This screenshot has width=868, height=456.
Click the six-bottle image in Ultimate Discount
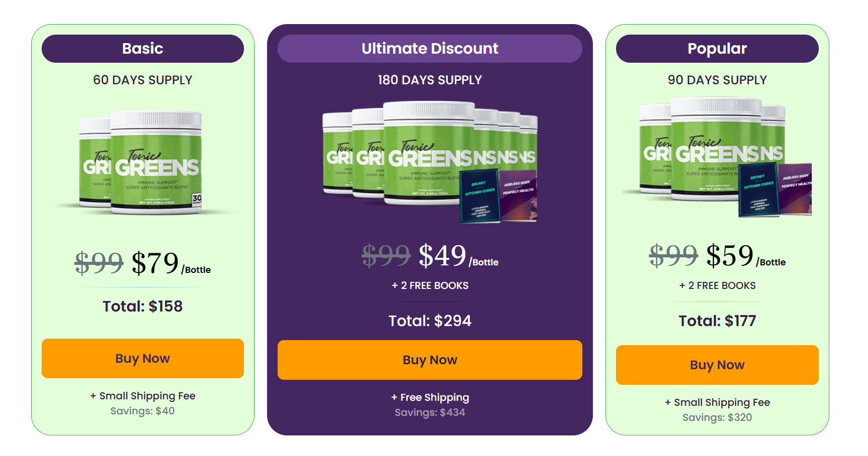[x=427, y=150]
